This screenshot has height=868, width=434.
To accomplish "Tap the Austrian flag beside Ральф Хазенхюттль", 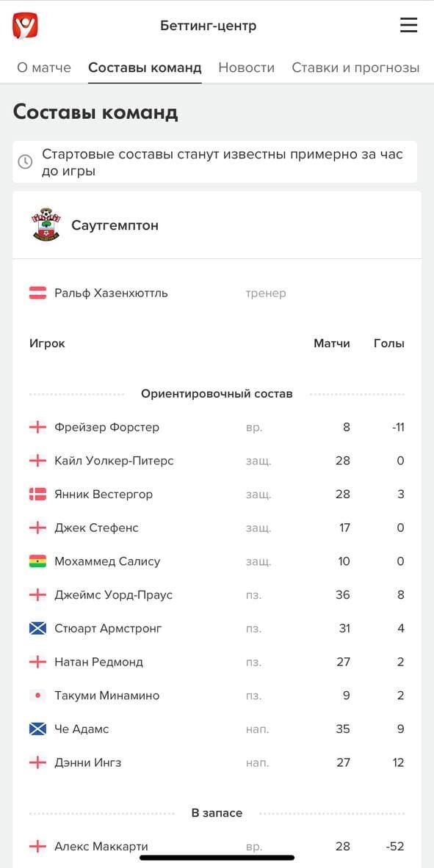I will click(x=37, y=293).
